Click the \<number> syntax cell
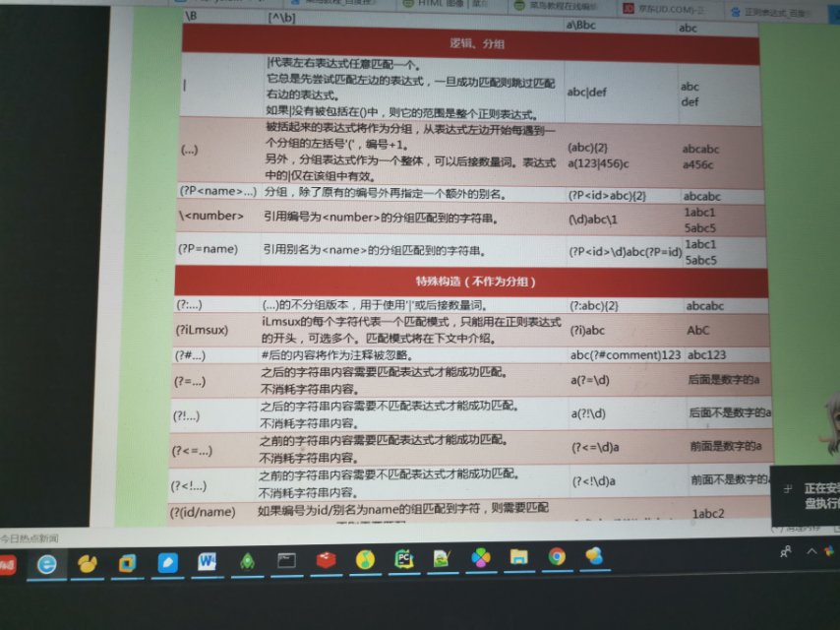Image resolution: width=840 pixels, height=630 pixels. (211, 217)
